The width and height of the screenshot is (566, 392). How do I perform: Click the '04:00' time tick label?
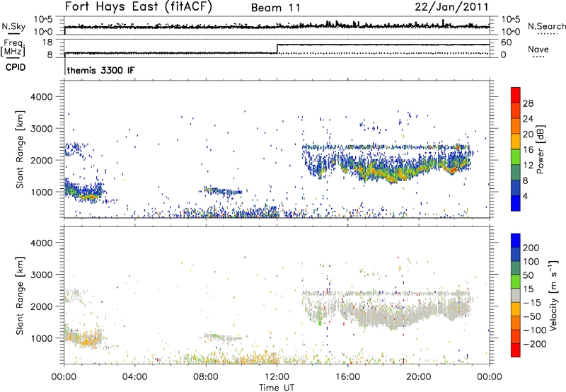(135, 377)
